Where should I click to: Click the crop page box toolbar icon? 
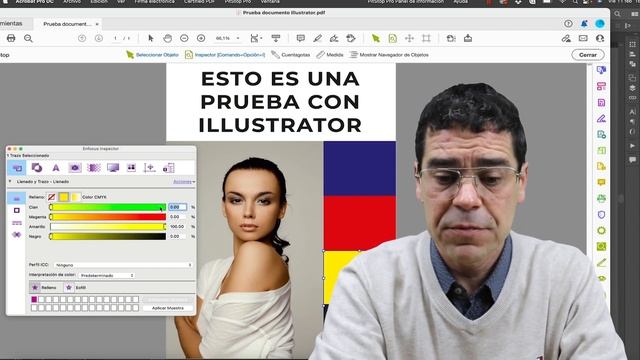pyautogui.click(x=426, y=38)
